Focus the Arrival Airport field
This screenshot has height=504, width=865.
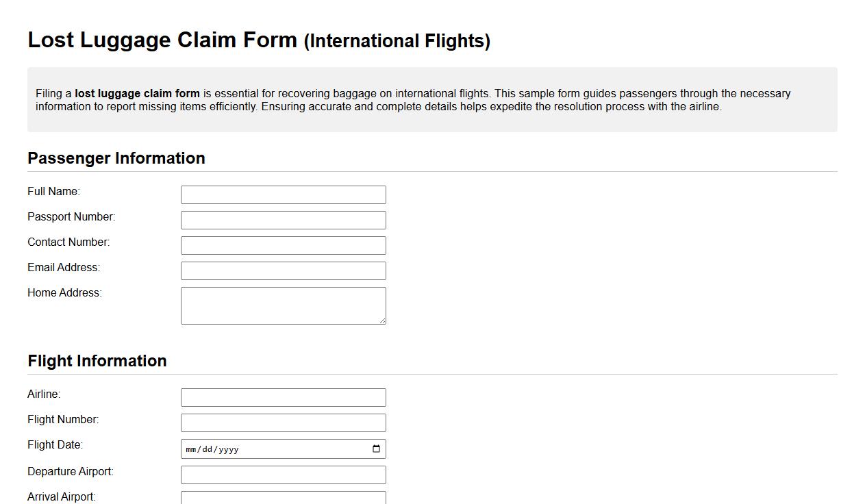(283, 498)
